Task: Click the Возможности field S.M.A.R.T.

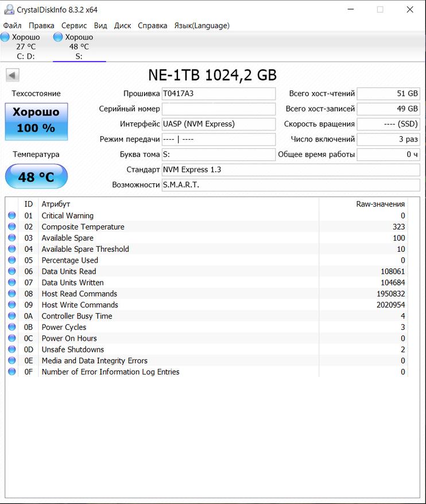Action: point(291,185)
